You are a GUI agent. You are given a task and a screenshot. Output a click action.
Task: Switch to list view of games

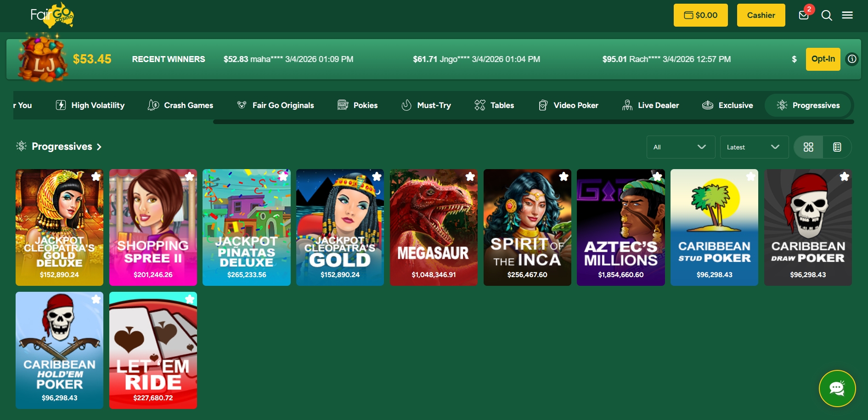pos(837,147)
